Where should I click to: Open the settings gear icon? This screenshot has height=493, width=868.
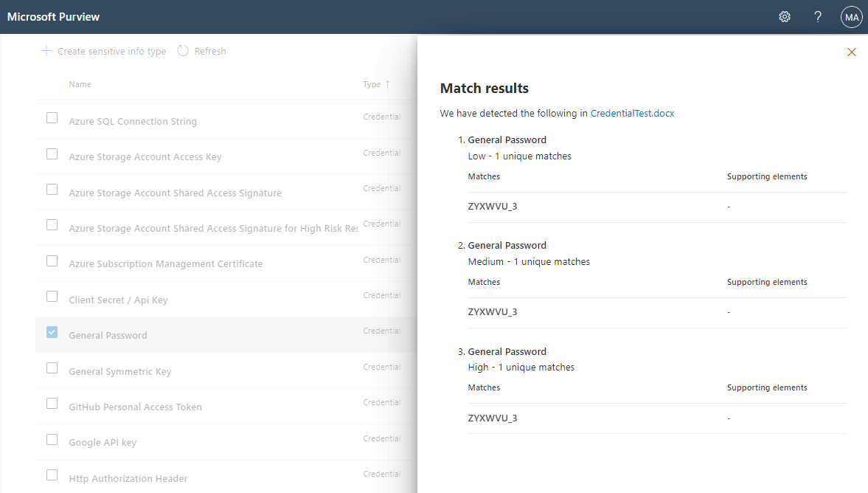(785, 17)
